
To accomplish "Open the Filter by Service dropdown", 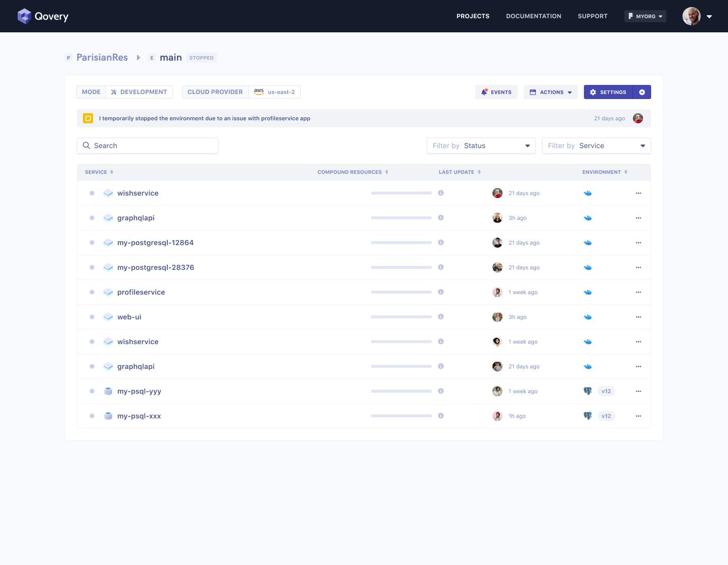I will point(597,146).
